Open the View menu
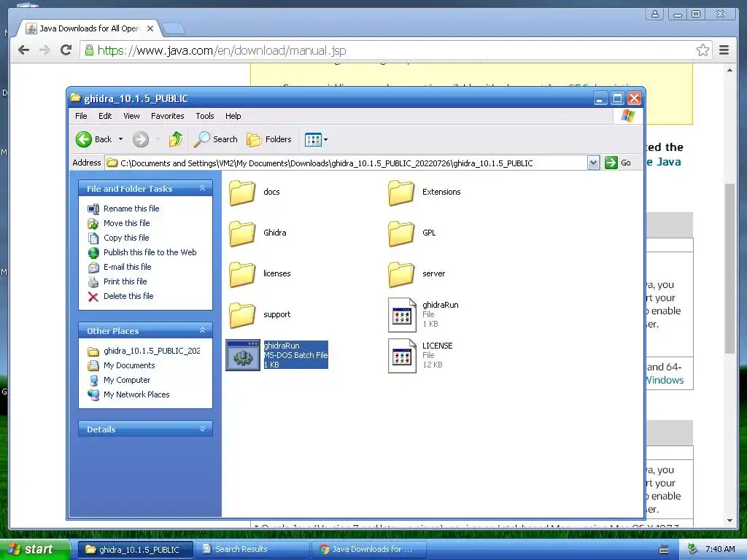747x560 pixels. pyautogui.click(x=131, y=116)
